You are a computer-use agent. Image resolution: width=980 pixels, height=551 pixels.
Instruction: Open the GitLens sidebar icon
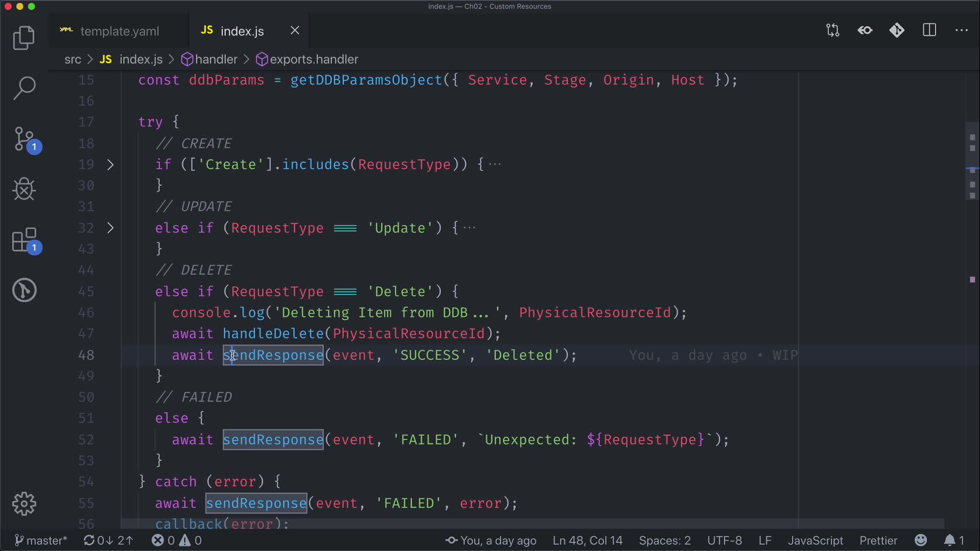(23, 290)
